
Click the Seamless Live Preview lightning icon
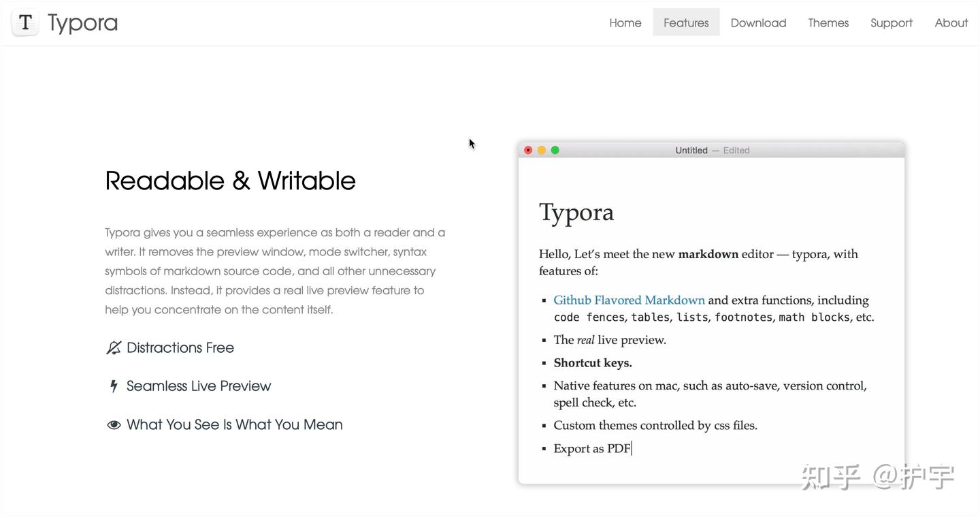[x=114, y=386]
